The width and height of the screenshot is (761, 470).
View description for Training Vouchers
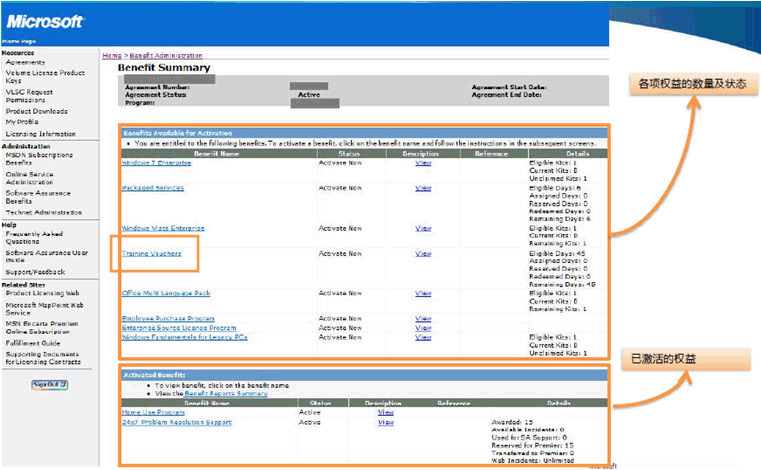(x=423, y=253)
